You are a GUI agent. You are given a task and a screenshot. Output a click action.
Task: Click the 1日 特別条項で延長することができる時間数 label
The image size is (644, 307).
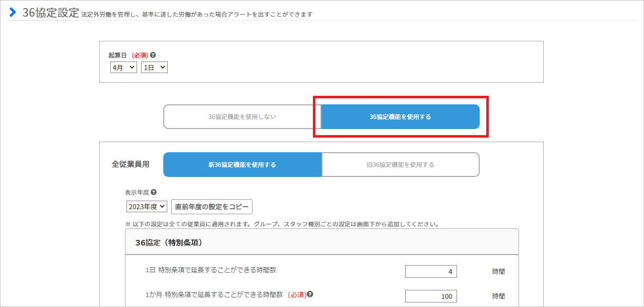coord(211,270)
